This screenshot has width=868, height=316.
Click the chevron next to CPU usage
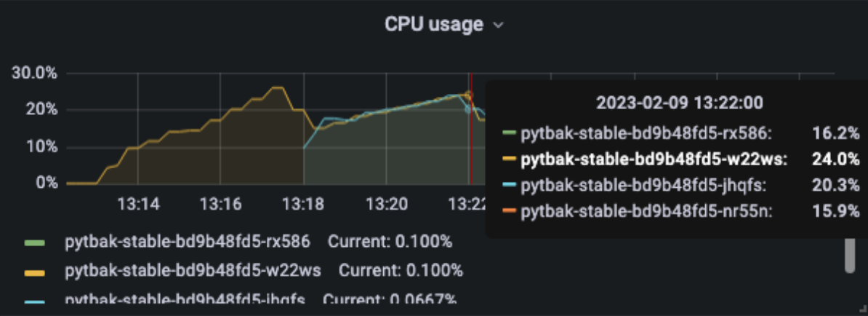click(x=498, y=25)
